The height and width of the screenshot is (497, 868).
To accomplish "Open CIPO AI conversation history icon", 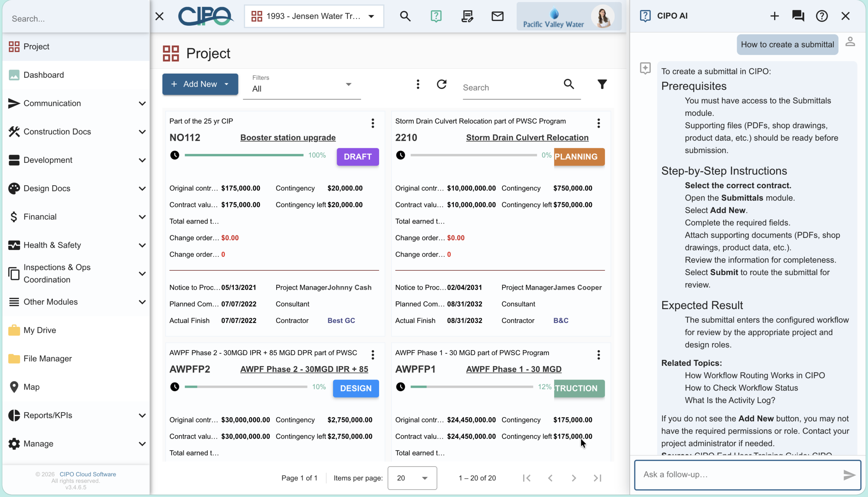I will click(798, 16).
